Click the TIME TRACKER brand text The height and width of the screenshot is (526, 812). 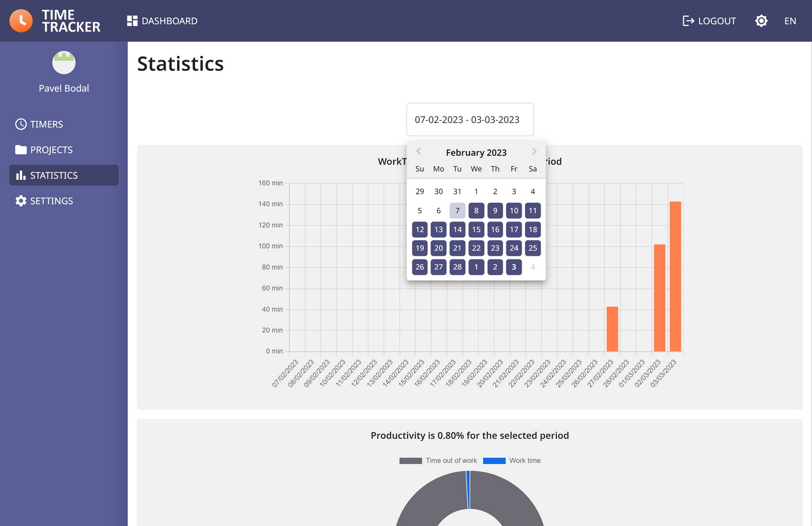point(71,21)
